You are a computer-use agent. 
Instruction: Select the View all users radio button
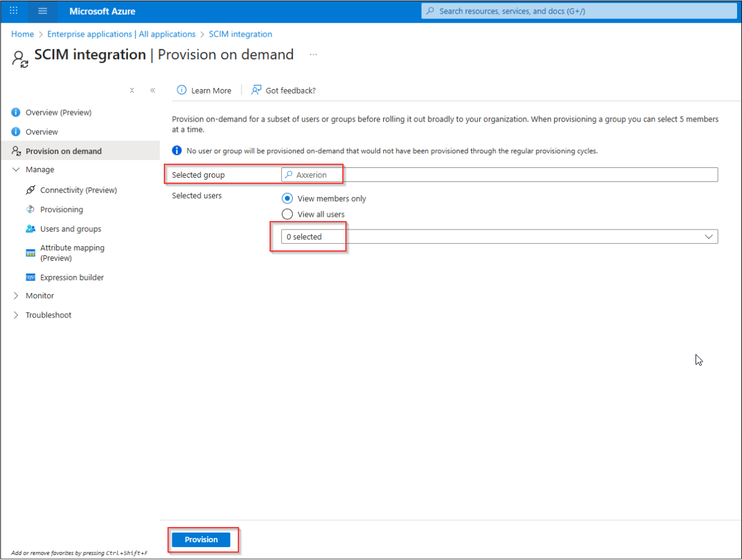[x=287, y=214]
